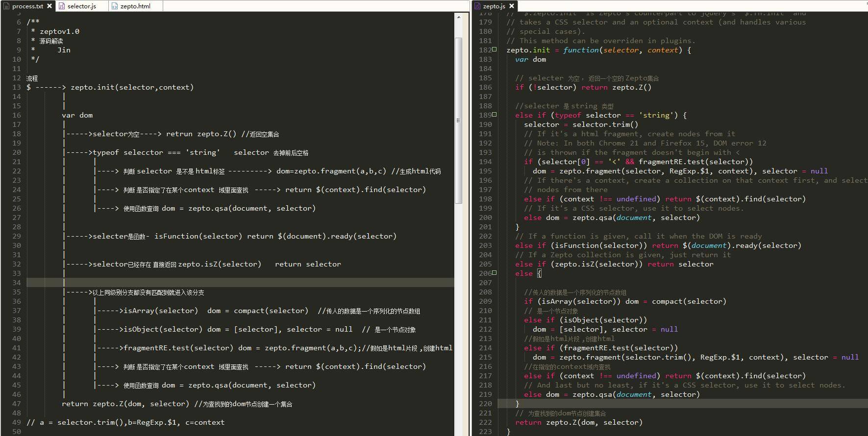Click 'isFunction(selector)' on line 29
The image size is (868, 436).
click(198, 236)
